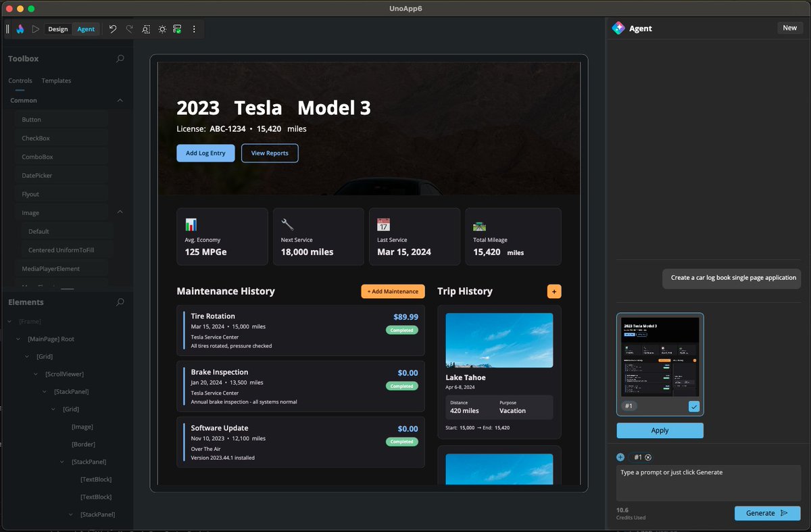
Task: Select the Brake Inspection maintenance entry
Action: click(x=301, y=387)
